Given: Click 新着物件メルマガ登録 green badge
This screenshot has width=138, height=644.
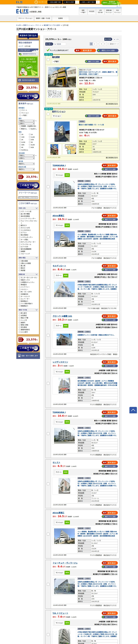Looking at the screenshot, I should click(x=111, y=3).
